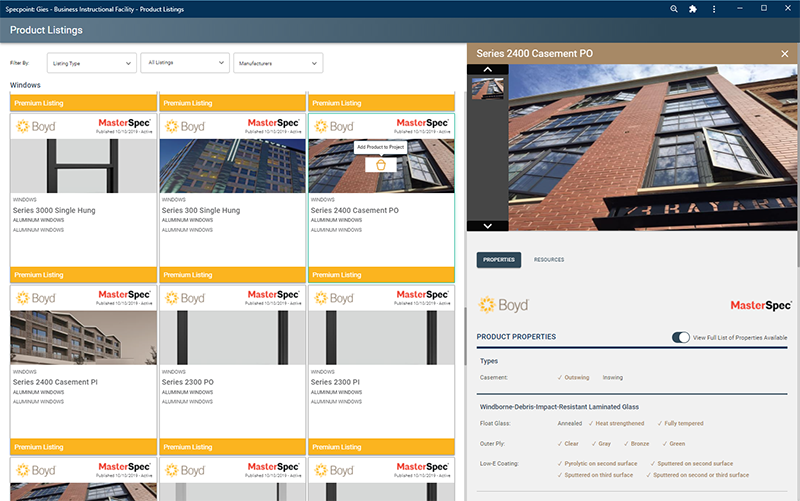Toggle View Full List of Properties Available

(681, 337)
